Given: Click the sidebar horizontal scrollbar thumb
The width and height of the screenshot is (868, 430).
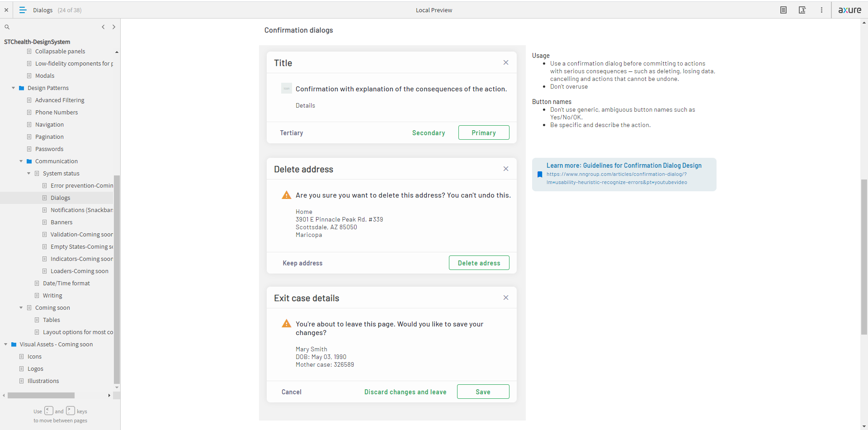Looking at the screenshot, I should 41,396.
